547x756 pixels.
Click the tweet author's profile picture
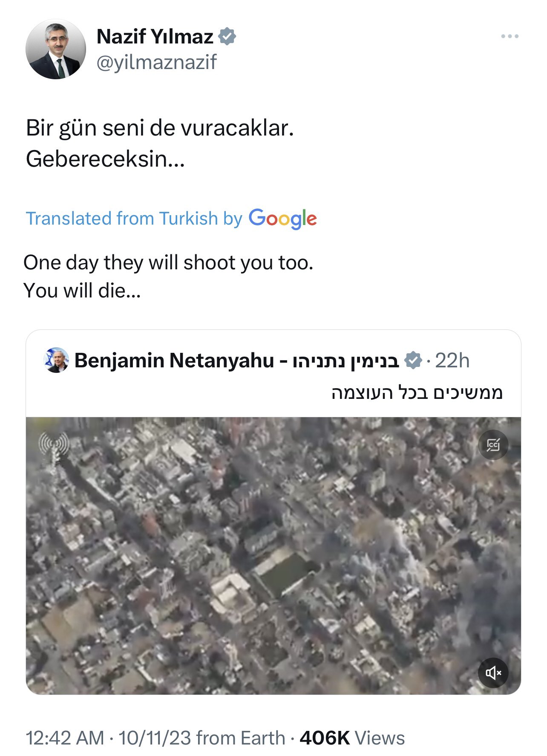[56, 49]
